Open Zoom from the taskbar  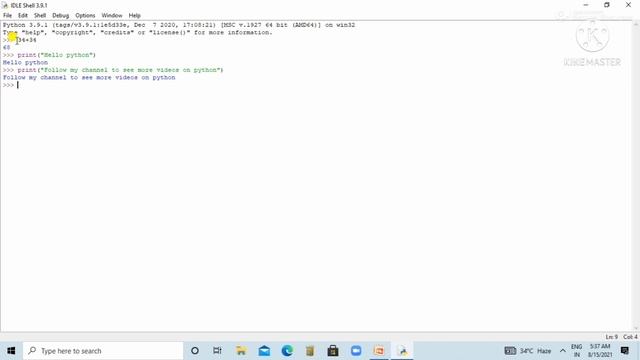(x=356, y=351)
